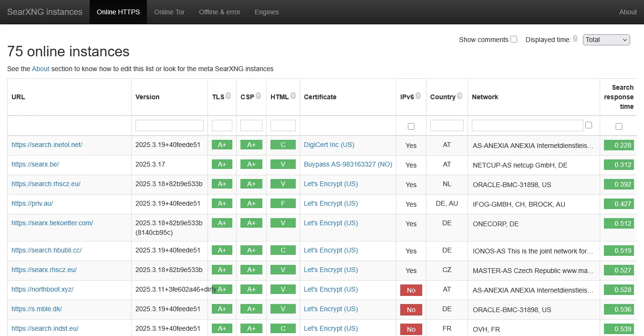Open https://searx.tiekoetter.com/ instance link
The width and height of the screenshot is (644, 336).
(x=52, y=223)
